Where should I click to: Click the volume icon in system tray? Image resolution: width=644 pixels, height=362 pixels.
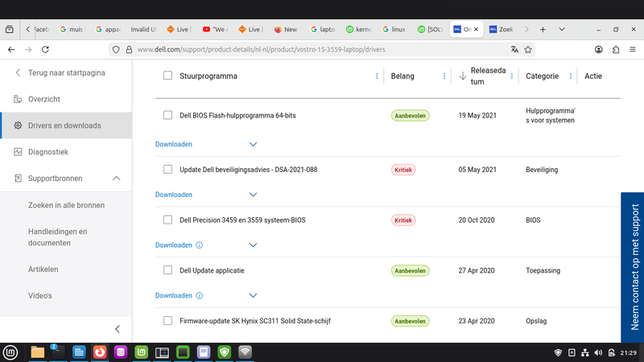(598, 352)
